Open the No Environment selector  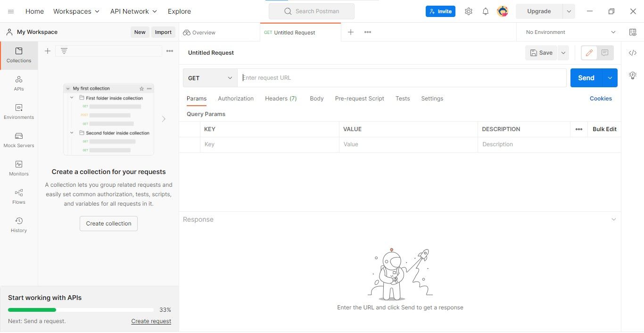566,32
